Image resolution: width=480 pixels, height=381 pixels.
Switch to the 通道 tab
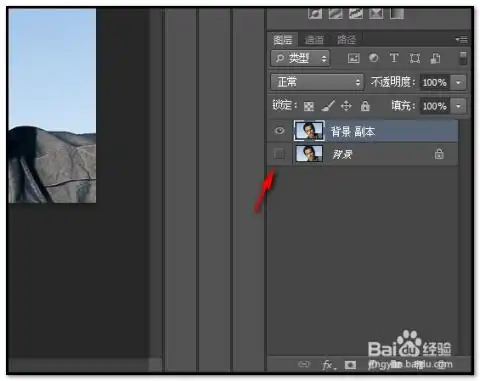[314, 40]
